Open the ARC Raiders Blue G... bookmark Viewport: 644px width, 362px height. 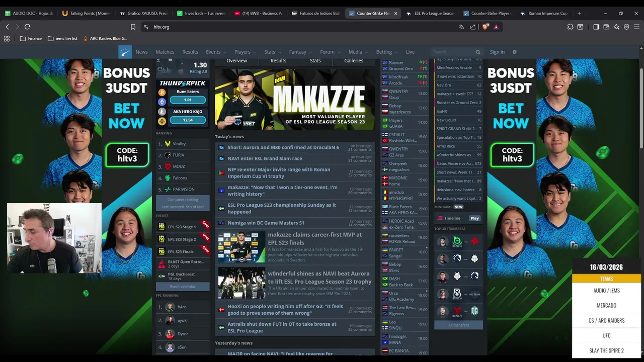tap(105, 38)
